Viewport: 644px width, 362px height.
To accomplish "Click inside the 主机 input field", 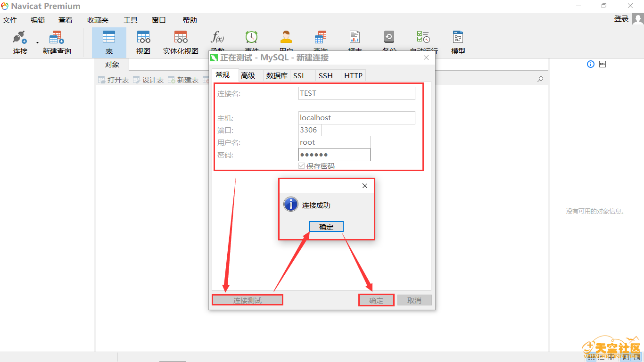I will (x=356, y=117).
